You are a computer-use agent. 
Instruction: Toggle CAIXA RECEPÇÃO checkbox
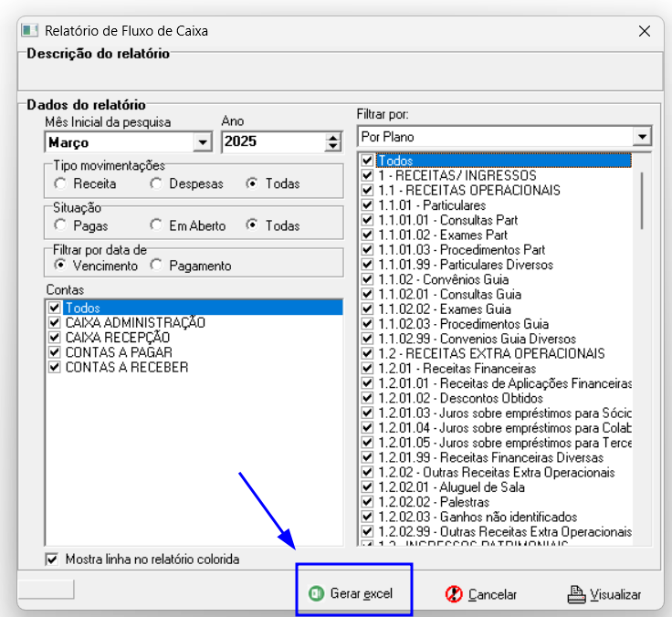tap(55, 337)
